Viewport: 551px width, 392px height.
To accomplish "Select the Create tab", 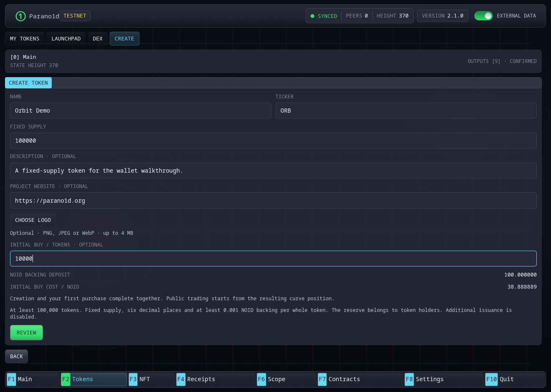I will (x=124, y=39).
